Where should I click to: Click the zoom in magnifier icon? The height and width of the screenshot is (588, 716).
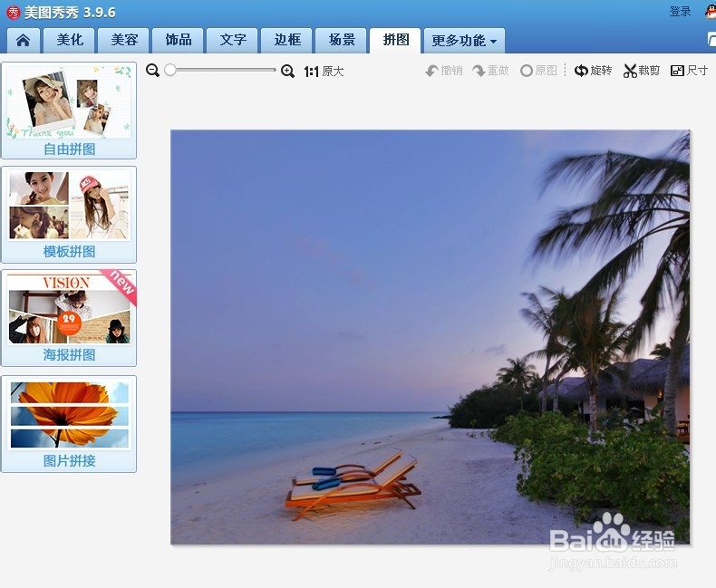pos(287,71)
